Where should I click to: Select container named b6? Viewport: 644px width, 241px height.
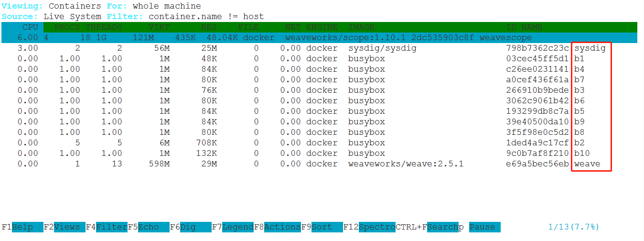580,101
